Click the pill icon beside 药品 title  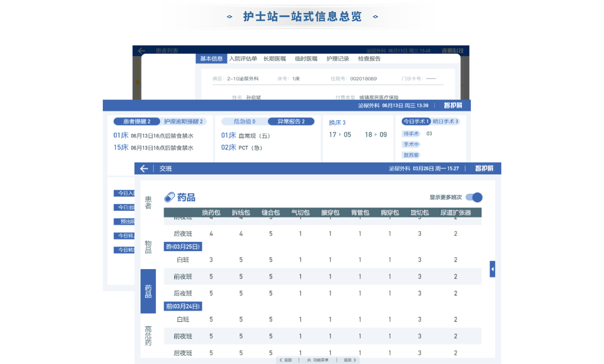[169, 197]
